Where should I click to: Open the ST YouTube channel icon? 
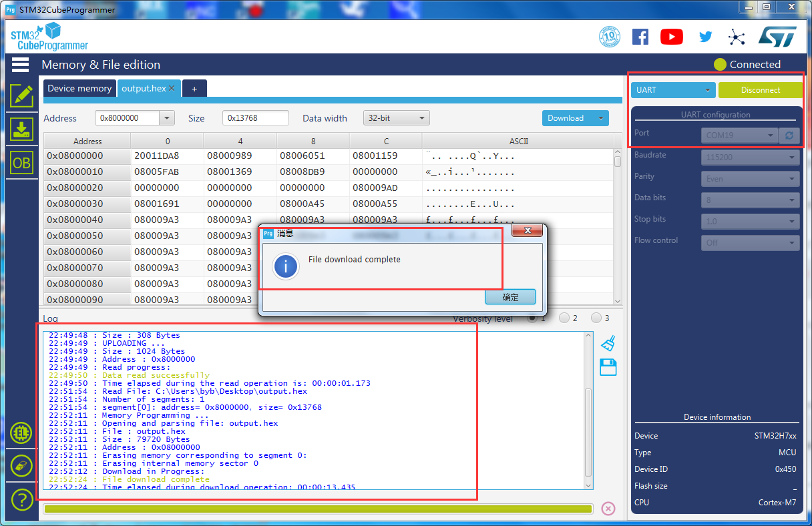pos(671,37)
